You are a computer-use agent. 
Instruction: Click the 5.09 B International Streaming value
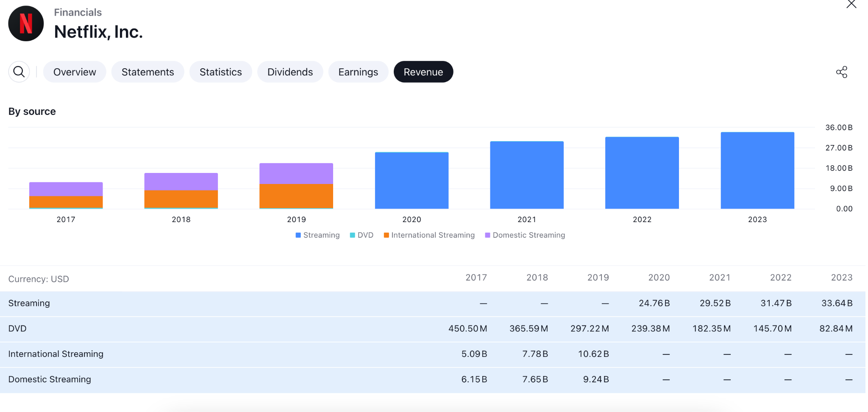pyautogui.click(x=474, y=354)
